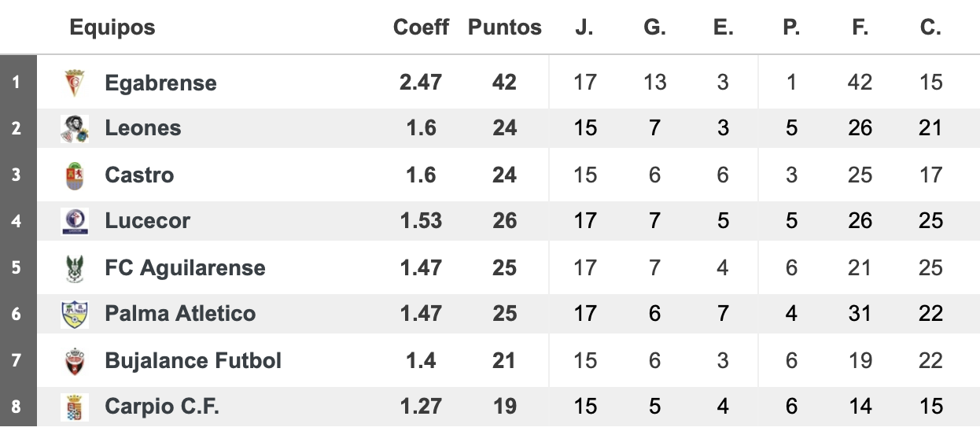Select the Carpio C.F. crest icon
Screen dimensions: 980x431
[x=75, y=407]
